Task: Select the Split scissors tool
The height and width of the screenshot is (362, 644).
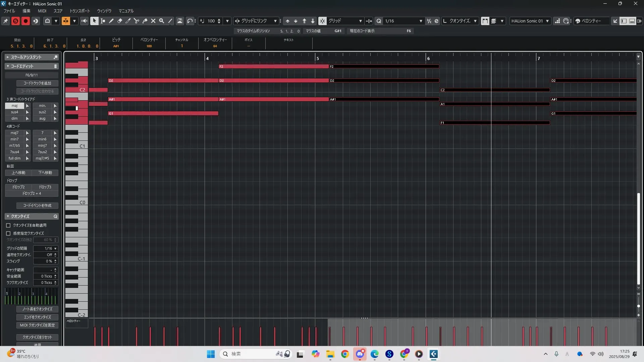Action: [137, 21]
